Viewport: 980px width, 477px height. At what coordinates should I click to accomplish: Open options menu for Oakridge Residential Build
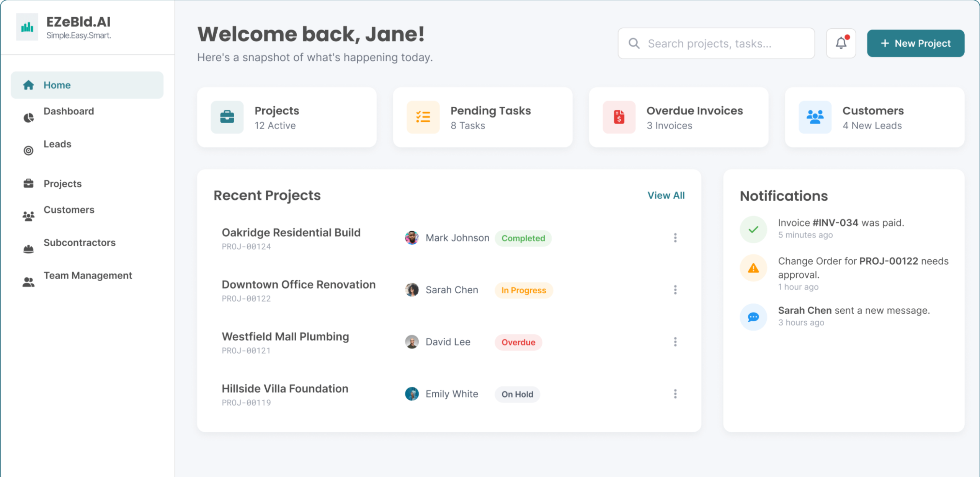[x=676, y=238]
